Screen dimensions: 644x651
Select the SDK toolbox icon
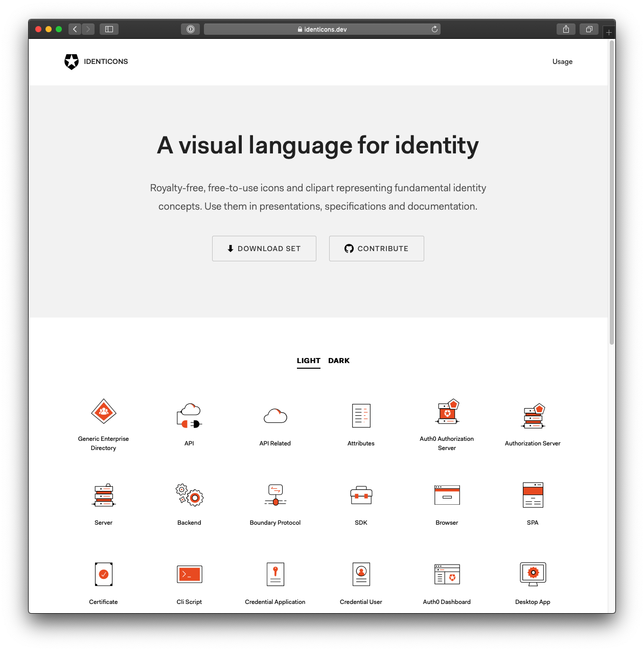click(x=361, y=495)
